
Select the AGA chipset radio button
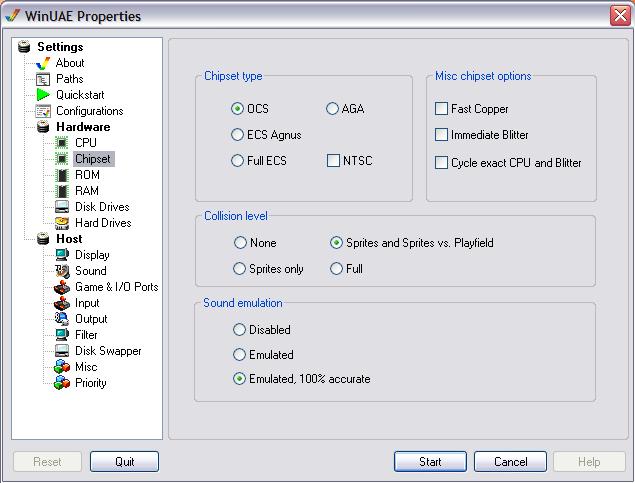[x=332, y=109]
